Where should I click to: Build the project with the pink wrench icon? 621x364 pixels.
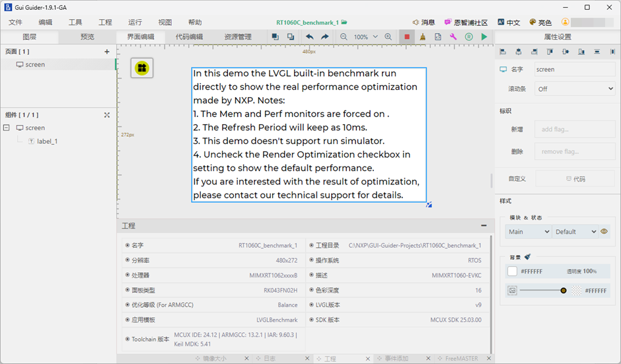(x=453, y=37)
